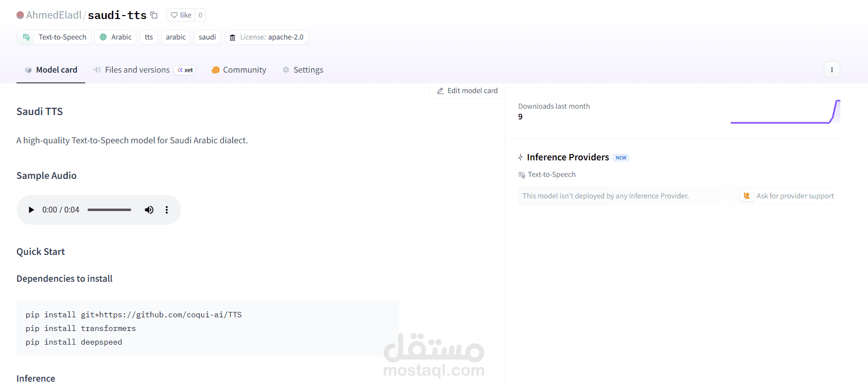Open the License apache-2.0 tag
Screen dimensions: 868x387
tap(267, 37)
